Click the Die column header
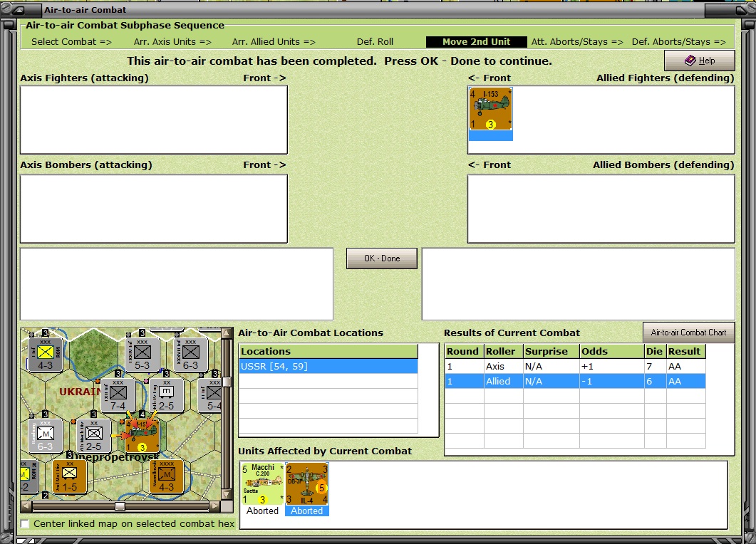 coord(656,351)
